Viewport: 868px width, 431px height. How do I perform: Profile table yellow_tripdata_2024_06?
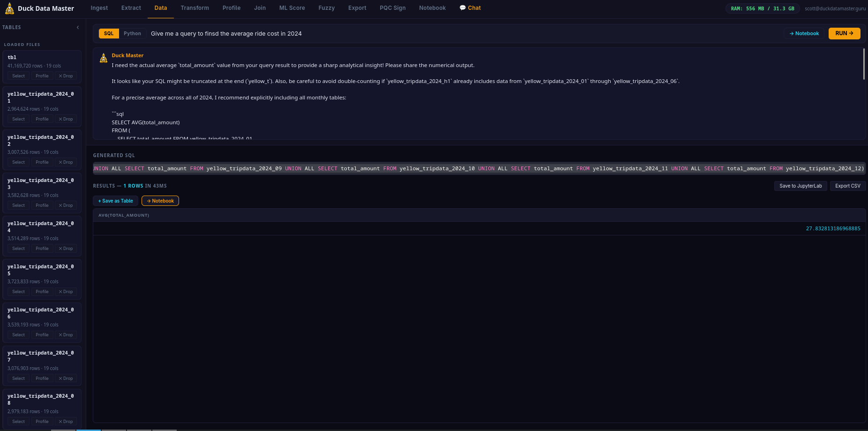[x=42, y=335]
